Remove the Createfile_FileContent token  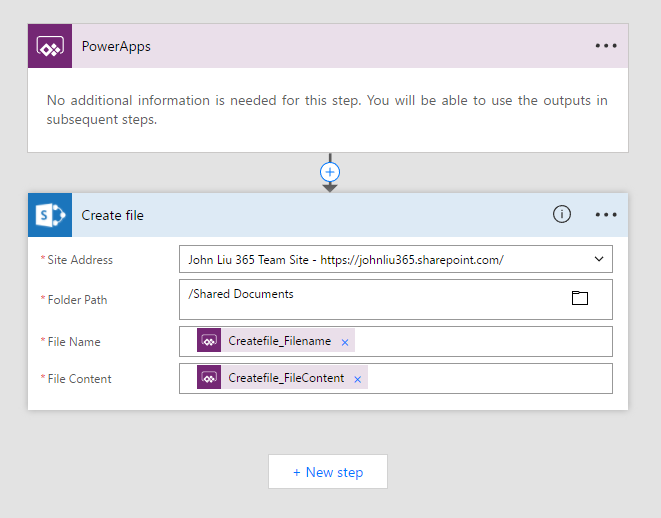click(357, 379)
